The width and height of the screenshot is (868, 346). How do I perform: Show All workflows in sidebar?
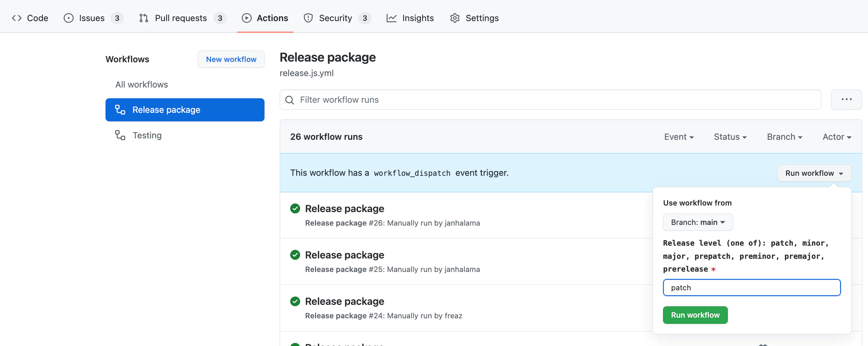pos(141,84)
